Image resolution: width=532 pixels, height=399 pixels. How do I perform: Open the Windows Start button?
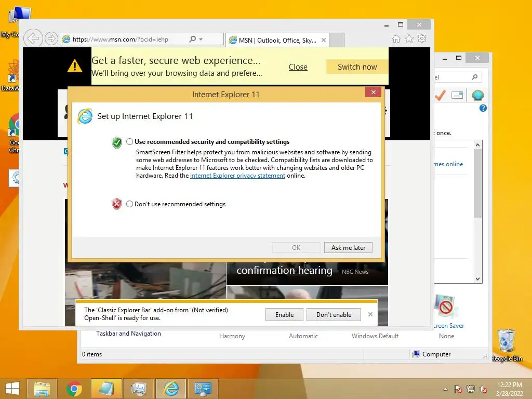12,389
